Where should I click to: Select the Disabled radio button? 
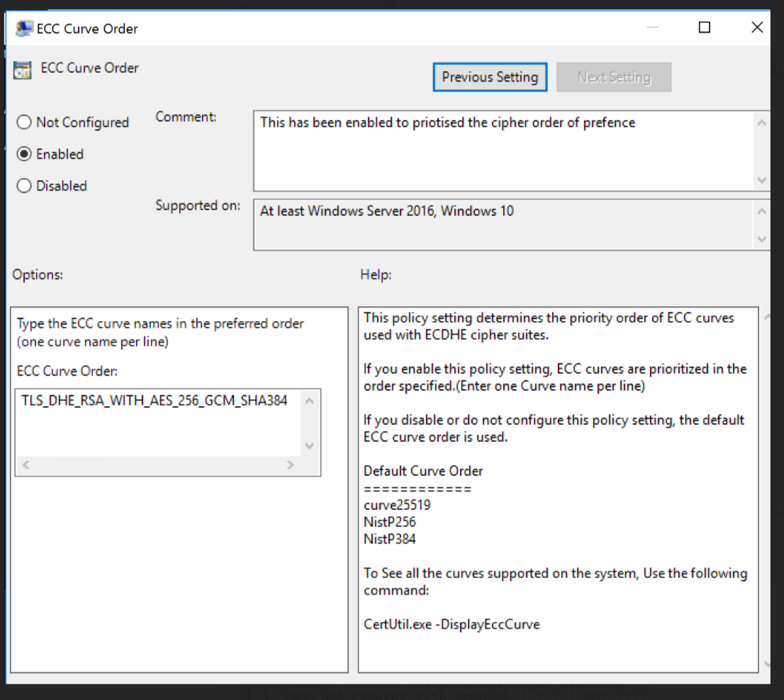[24, 186]
